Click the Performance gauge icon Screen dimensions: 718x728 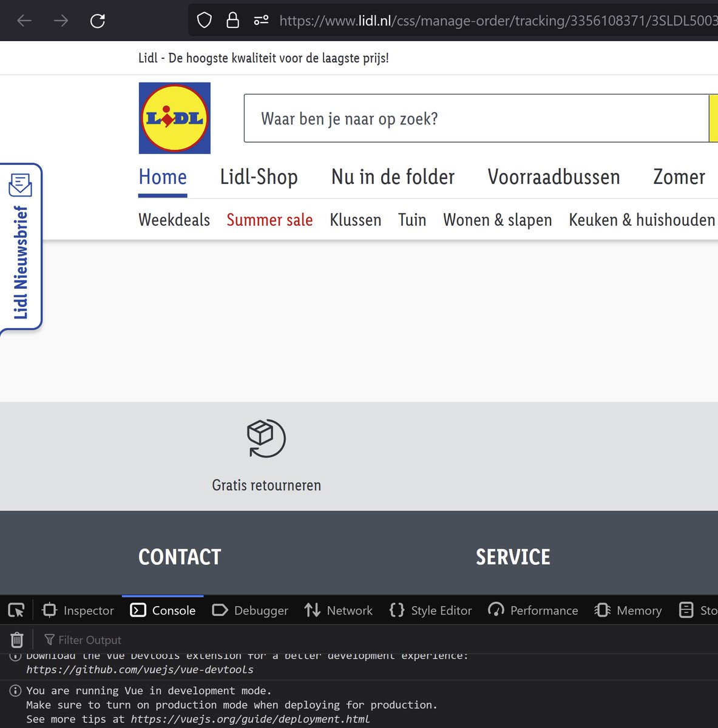point(496,610)
